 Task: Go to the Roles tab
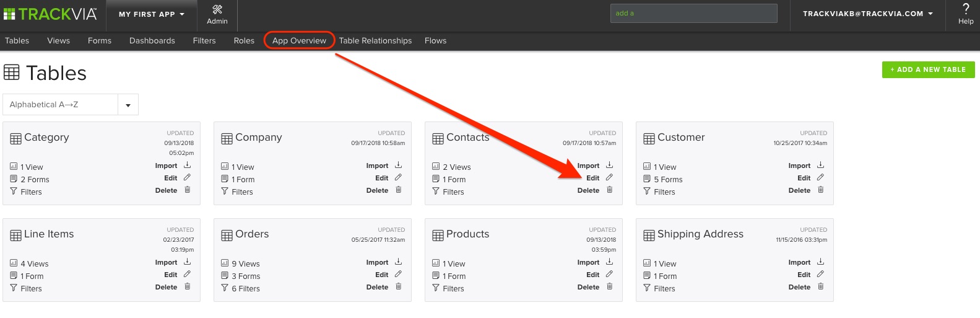click(x=244, y=41)
